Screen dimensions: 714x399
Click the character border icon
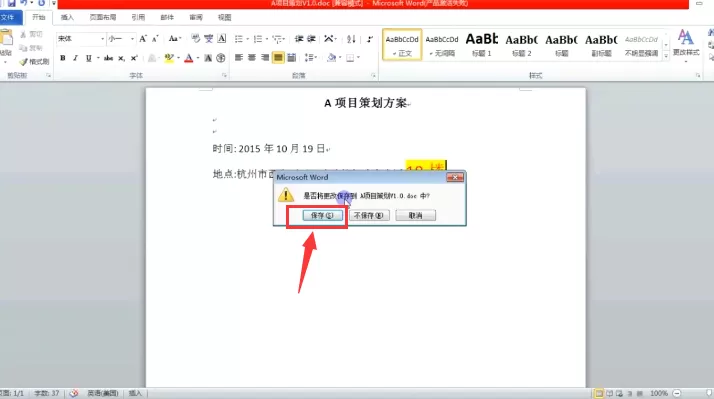click(x=222, y=39)
